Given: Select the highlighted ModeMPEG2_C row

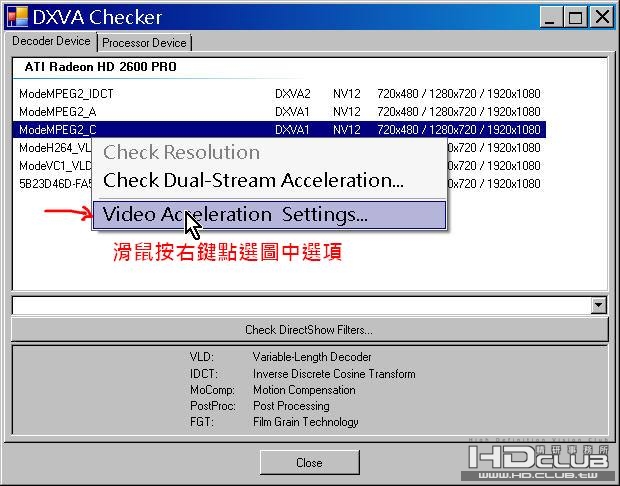Looking at the screenshot, I should click(279, 130).
